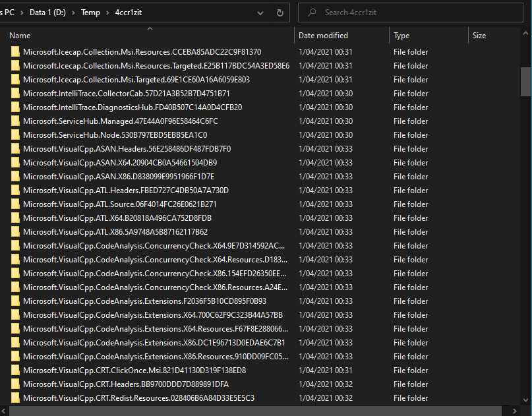Select Microsoft.ServiceHub.Managed.47E44A0F96E58464C6FC name

tap(121, 121)
